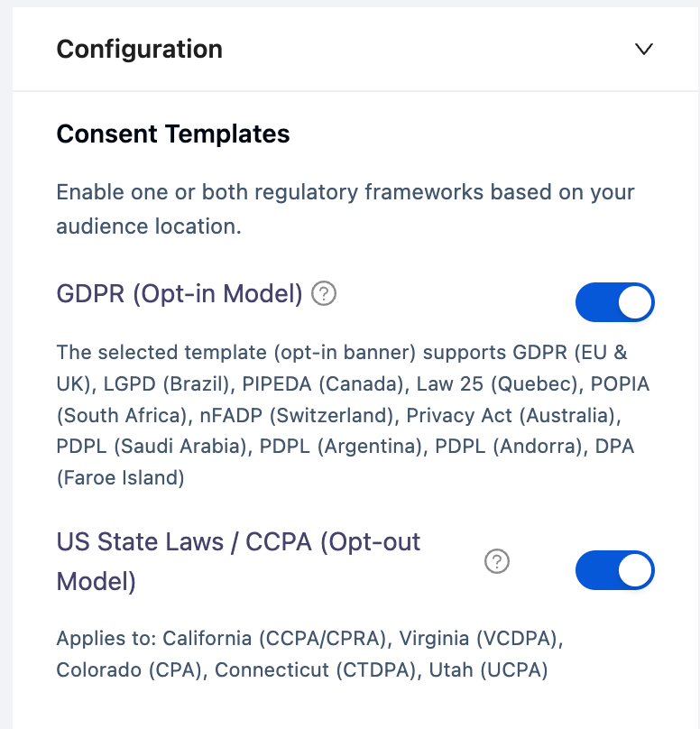The height and width of the screenshot is (729, 700).
Task: Click the "nFADP (Switzerland)" text
Action: [309, 416]
